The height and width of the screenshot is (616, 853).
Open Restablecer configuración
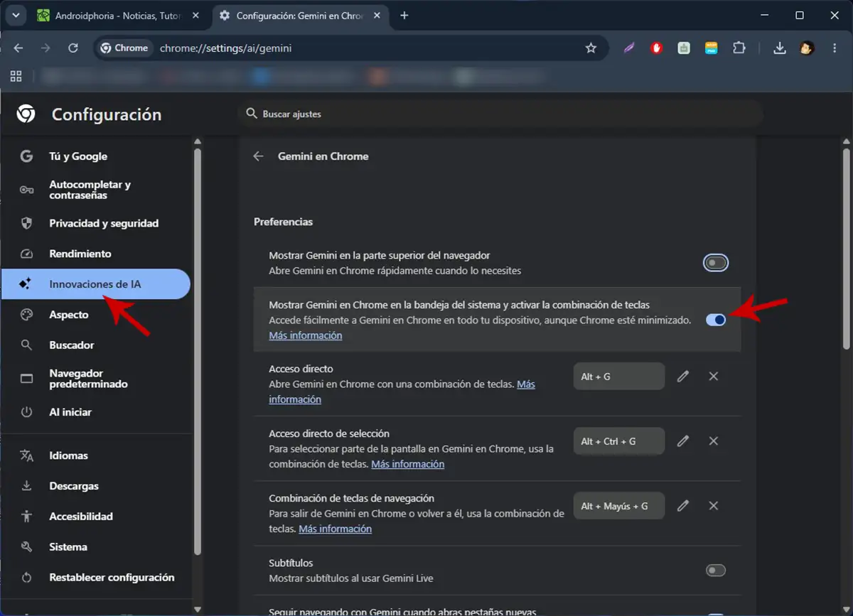click(95, 578)
